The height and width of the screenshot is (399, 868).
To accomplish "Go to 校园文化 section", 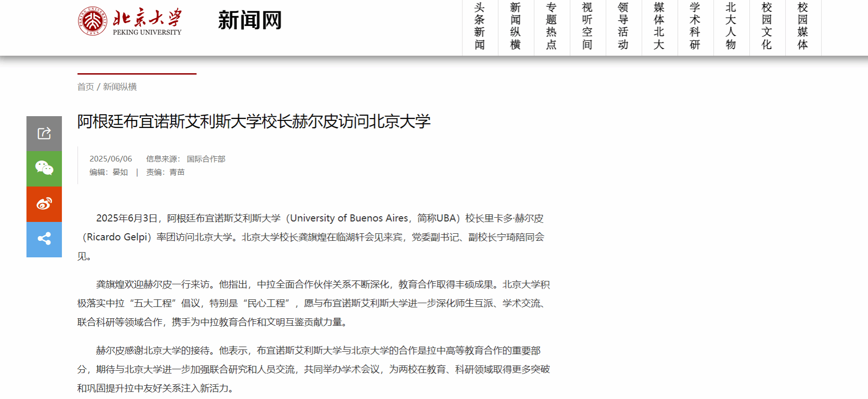I will tap(767, 26).
